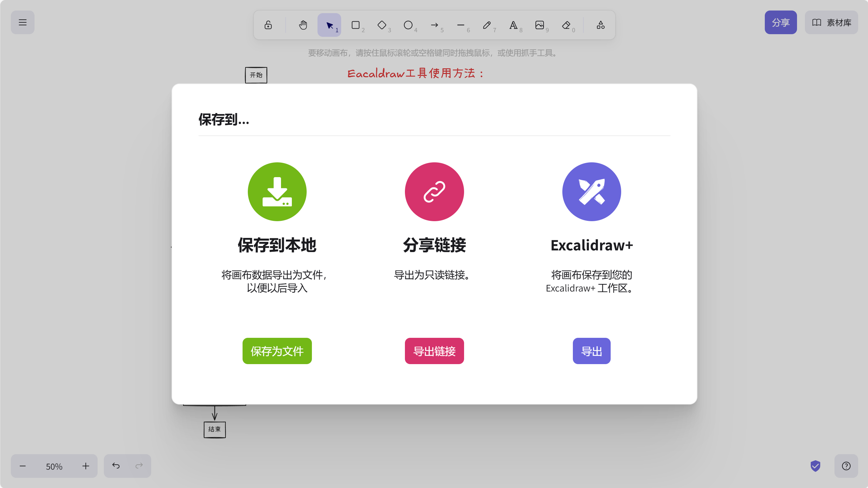Click 保存为文件 to save locally
868x488 pixels.
pos(277,351)
